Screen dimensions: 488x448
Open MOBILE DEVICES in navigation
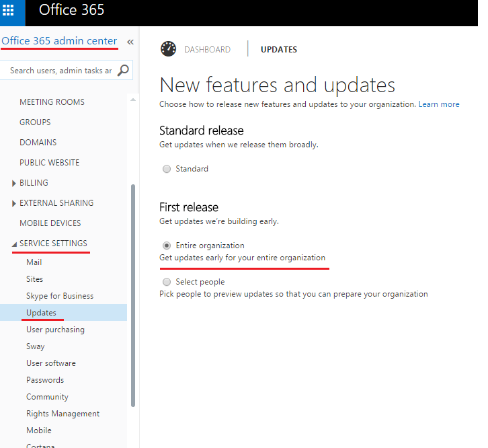tap(50, 223)
